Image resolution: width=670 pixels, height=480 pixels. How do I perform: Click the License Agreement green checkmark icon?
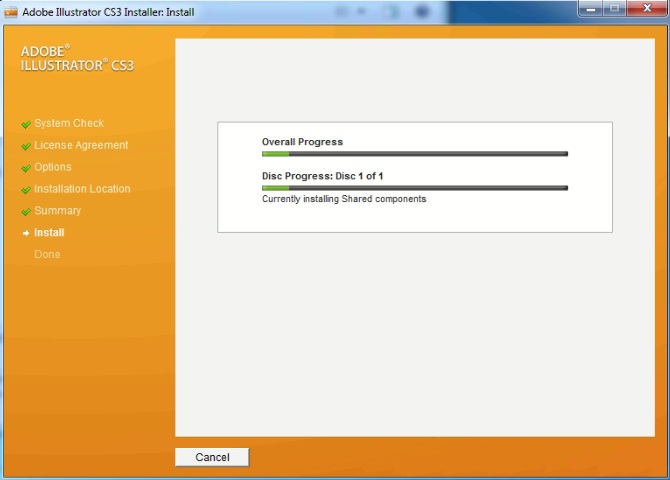pos(26,146)
